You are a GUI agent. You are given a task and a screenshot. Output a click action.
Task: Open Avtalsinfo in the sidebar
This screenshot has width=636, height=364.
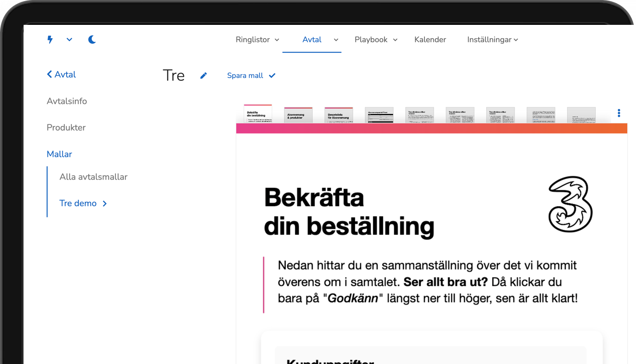[x=67, y=101]
